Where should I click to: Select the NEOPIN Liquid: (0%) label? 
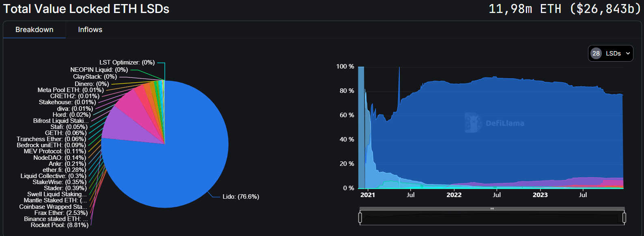point(99,70)
